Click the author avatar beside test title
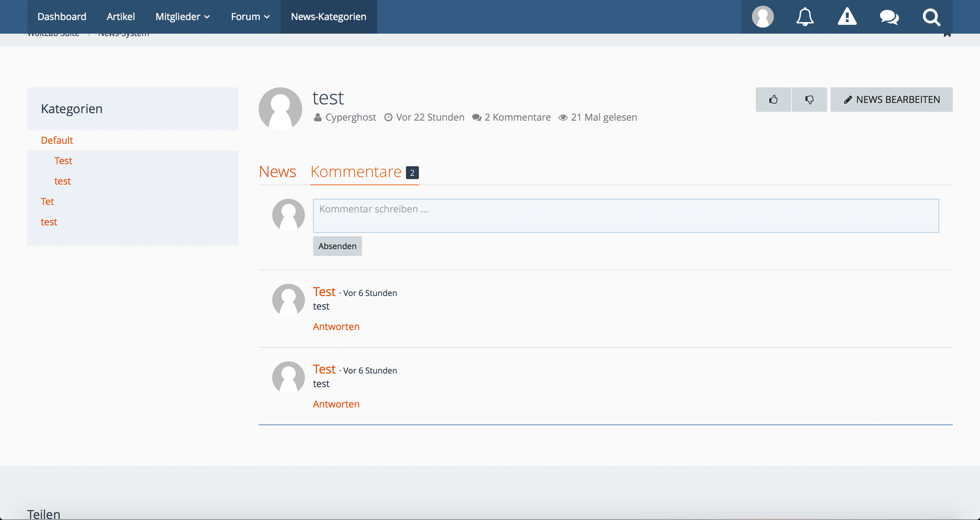Screen dimensions: 980x520 tap(280, 109)
